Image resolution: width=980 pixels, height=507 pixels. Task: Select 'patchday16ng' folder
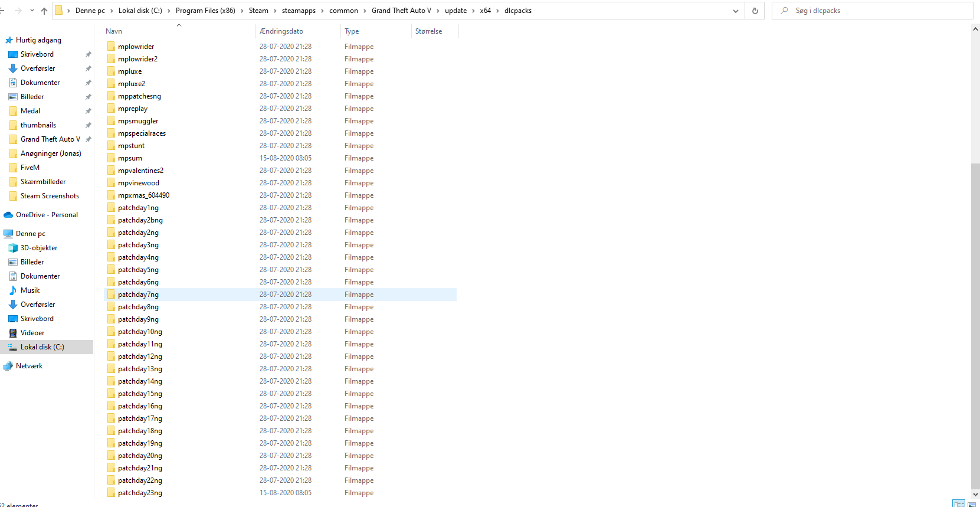pyautogui.click(x=140, y=406)
